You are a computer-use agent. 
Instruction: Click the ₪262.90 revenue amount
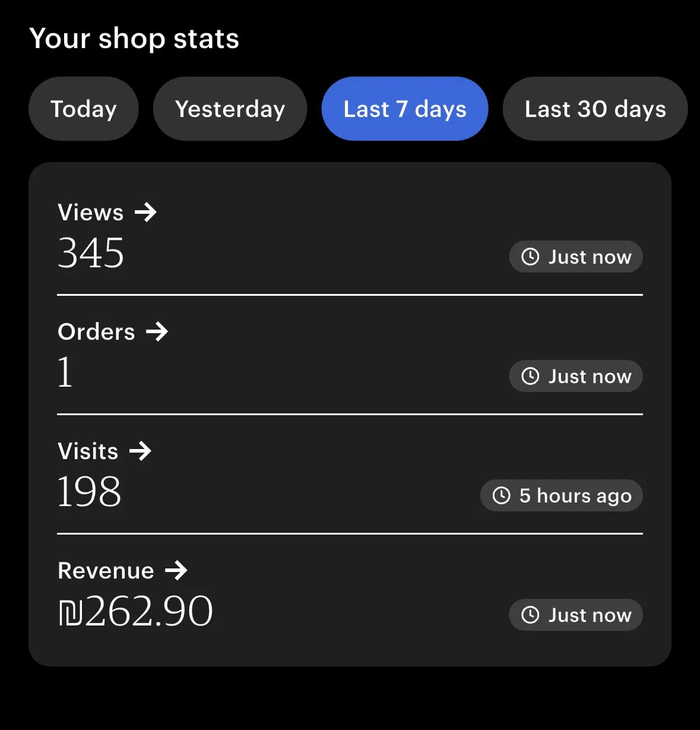(x=136, y=612)
